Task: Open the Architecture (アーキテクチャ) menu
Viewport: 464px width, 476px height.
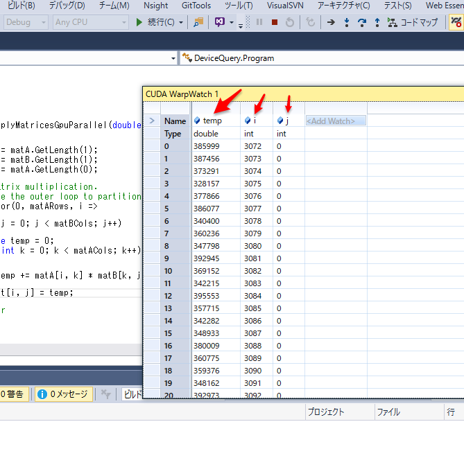Action: 344,6
